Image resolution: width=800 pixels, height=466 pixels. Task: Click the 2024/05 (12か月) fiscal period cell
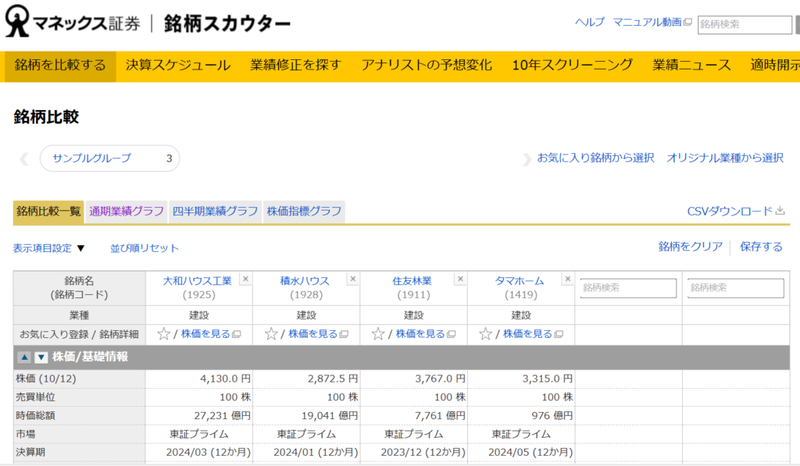pos(521,452)
